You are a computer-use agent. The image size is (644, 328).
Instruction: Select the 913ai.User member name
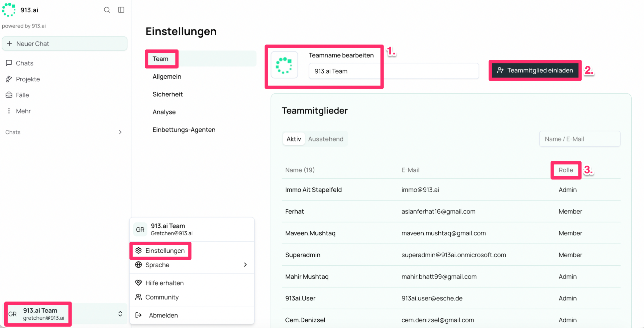[300, 298]
